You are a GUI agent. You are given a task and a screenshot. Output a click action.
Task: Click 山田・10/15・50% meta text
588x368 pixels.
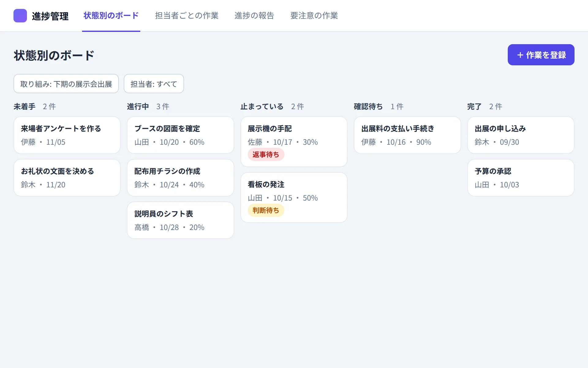click(283, 198)
